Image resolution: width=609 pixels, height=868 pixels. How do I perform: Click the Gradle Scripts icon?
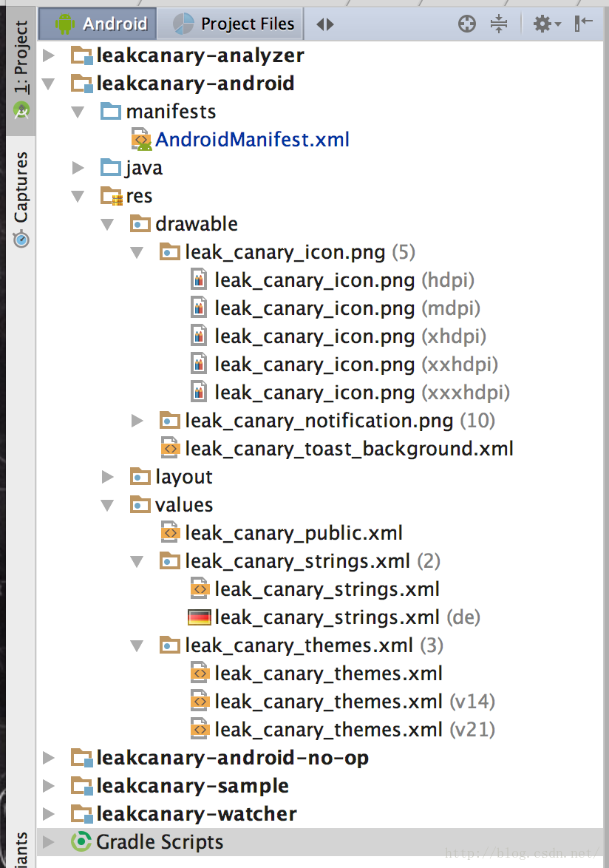tap(81, 842)
